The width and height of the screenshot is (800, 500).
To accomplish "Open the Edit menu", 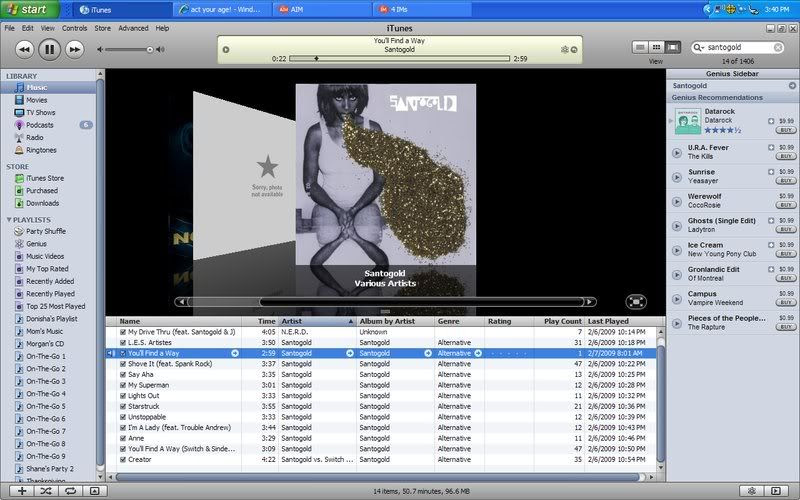I will pyautogui.click(x=28, y=28).
